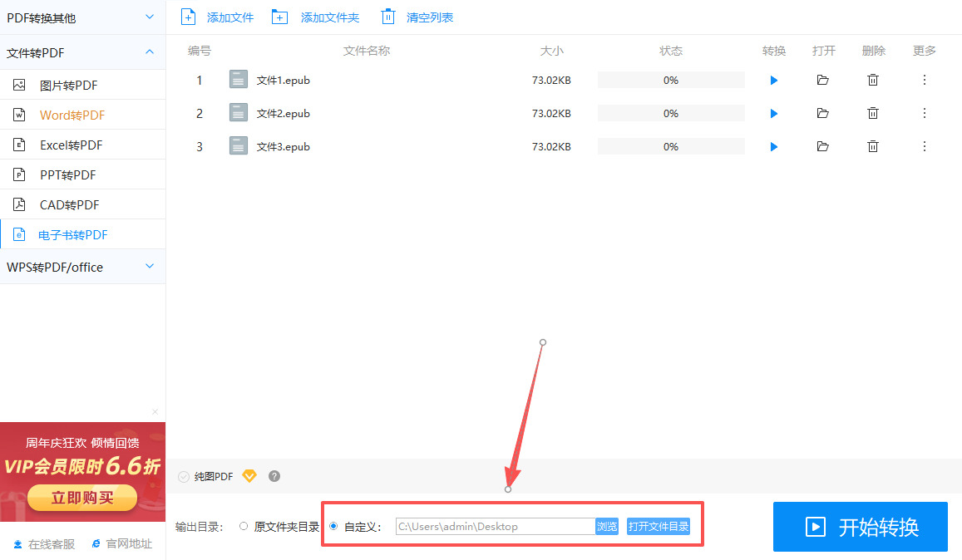Open the question-mark help for 纯图PDF
Image resolution: width=962 pixels, height=560 pixels.
[x=274, y=476]
